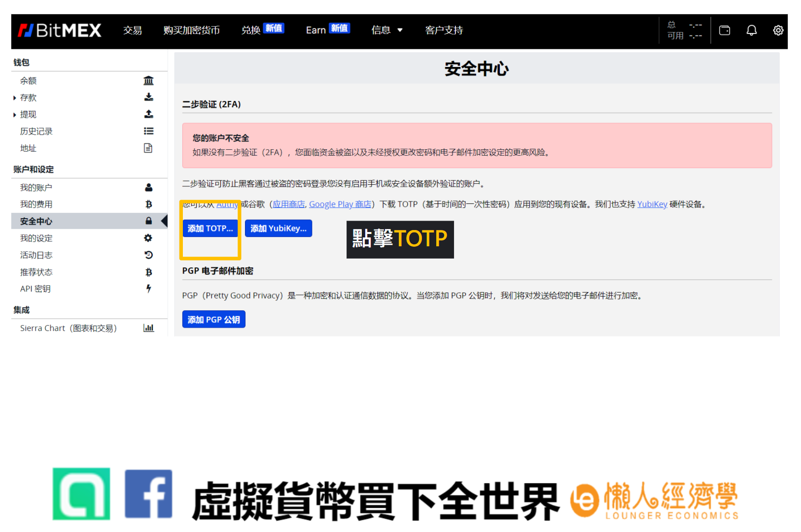The height and width of the screenshot is (532, 801).
Task: Click bank icon beside 余额
Action: click(148, 80)
